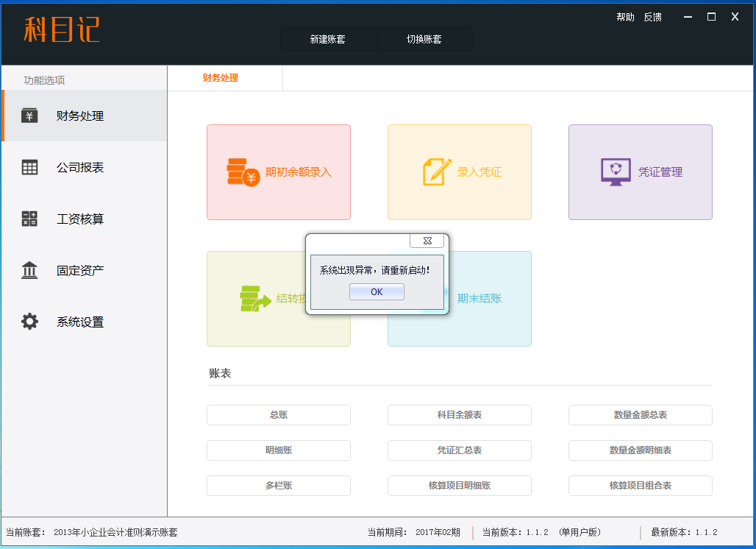Image resolution: width=756 pixels, height=549 pixels.
Task: Click the 录入凭证 pencil note icon
Action: (437, 172)
